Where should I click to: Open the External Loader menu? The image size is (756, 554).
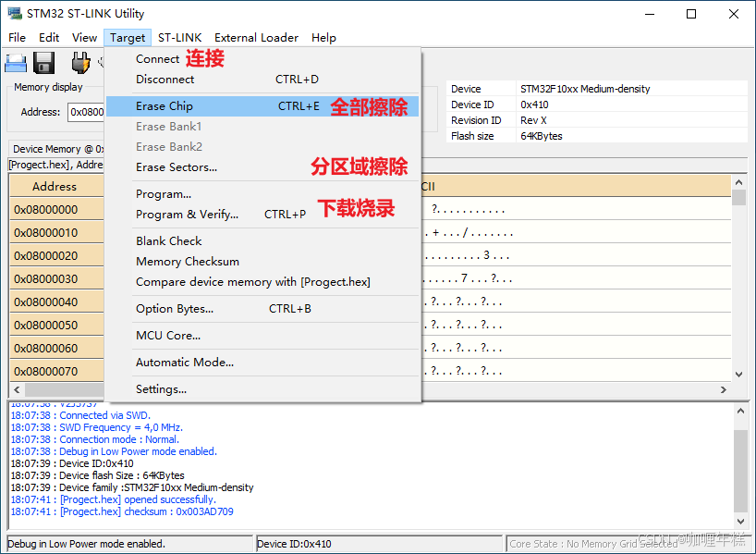256,38
